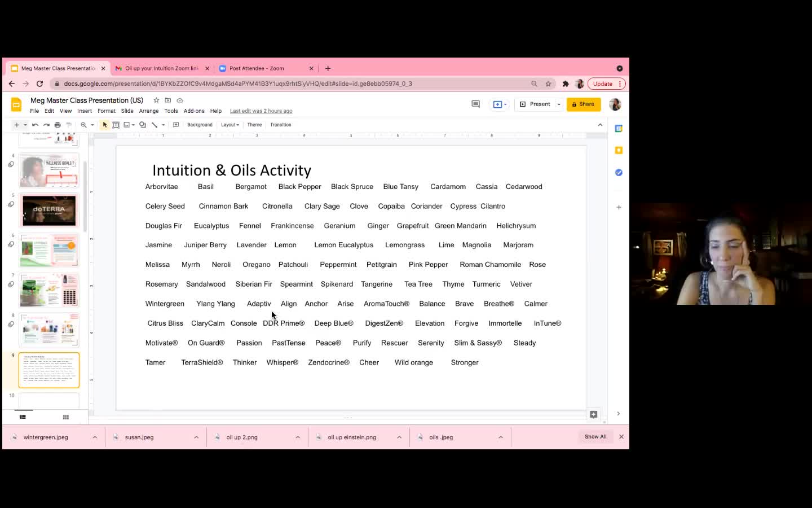Open oil up einstein.png download
Image resolution: width=812 pixels, height=508 pixels.
click(352, 437)
